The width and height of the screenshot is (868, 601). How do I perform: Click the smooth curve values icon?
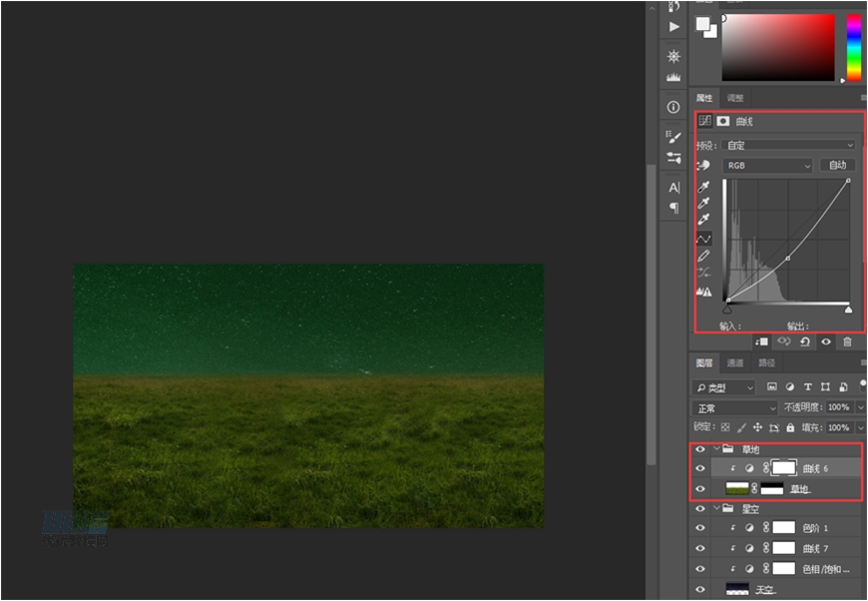(703, 273)
